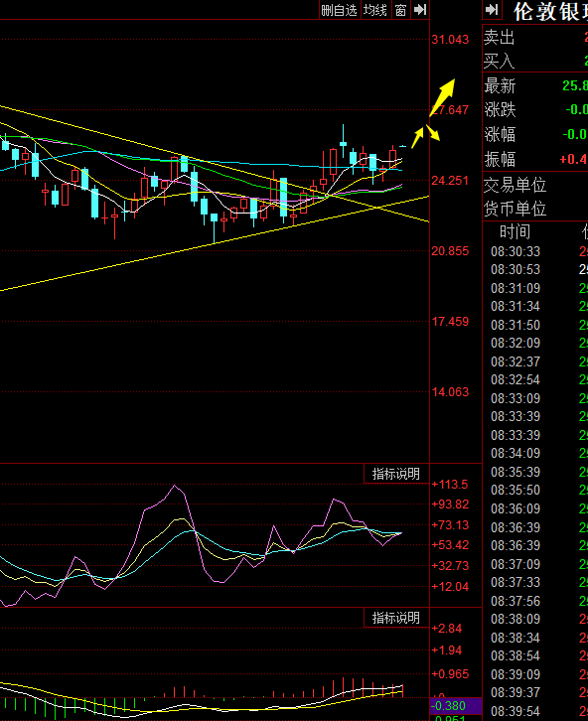Select the 08:39:09 tick row
Image resolution: width=588 pixels, height=721 pixels.
pos(535,674)
